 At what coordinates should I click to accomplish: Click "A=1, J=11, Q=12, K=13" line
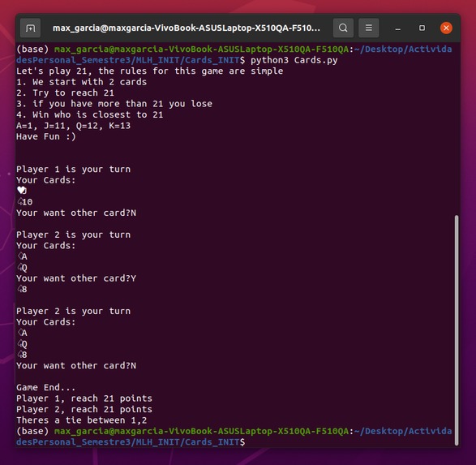(x=74, y=126)
